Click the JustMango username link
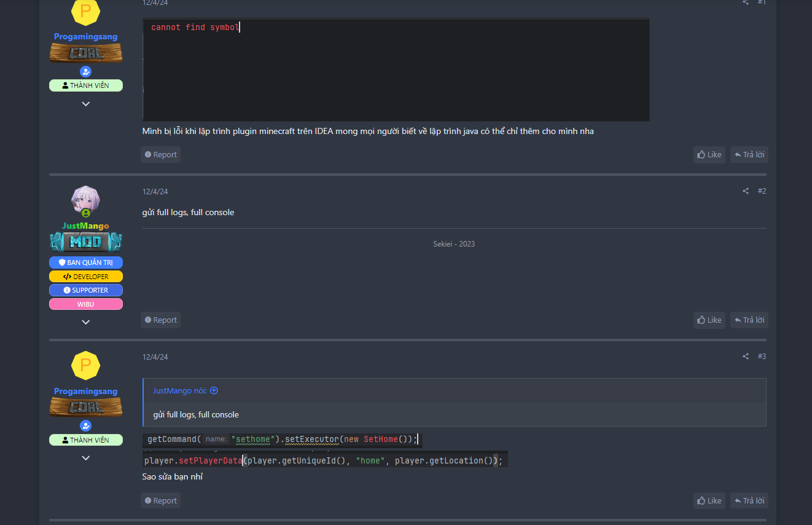The width and height of the screenshot is (812, 525). (85, 226)
